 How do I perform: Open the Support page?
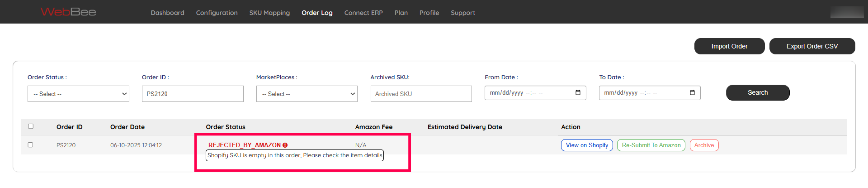462,13
